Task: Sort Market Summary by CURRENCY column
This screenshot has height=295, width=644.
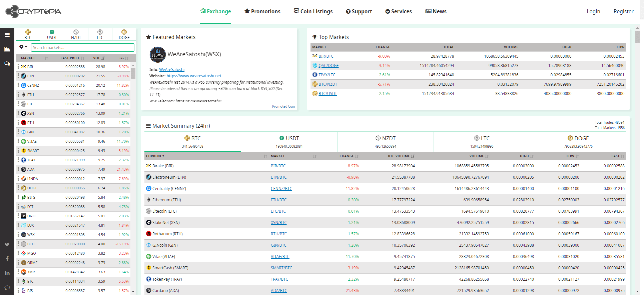Action: [x=206, y=156]
